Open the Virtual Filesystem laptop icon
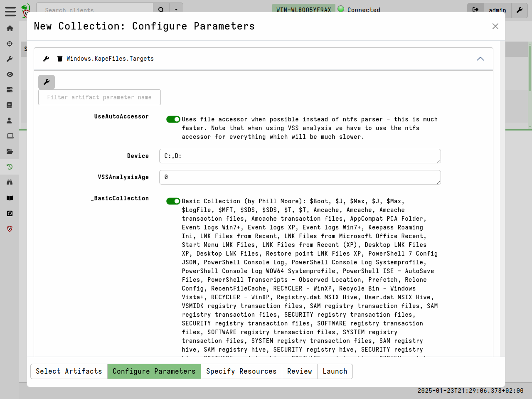 click(x=10, y=135)
